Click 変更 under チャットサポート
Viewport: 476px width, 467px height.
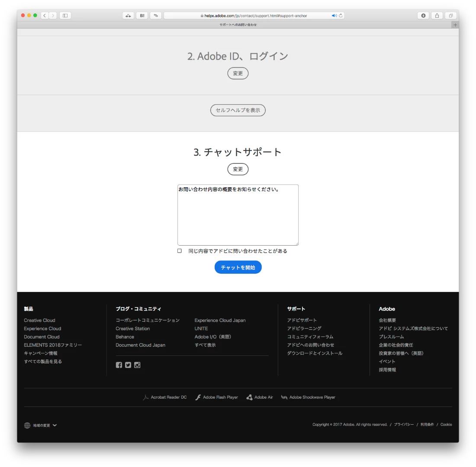coord(238,170)
